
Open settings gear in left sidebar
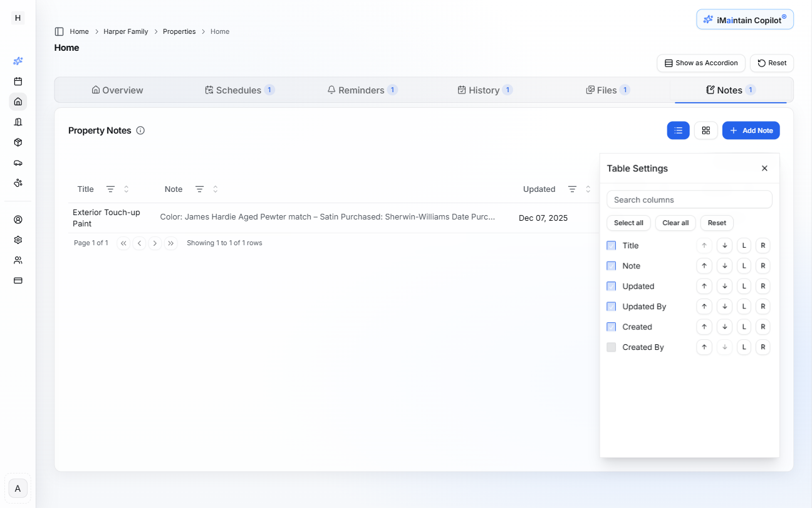[x=18, y=240]
